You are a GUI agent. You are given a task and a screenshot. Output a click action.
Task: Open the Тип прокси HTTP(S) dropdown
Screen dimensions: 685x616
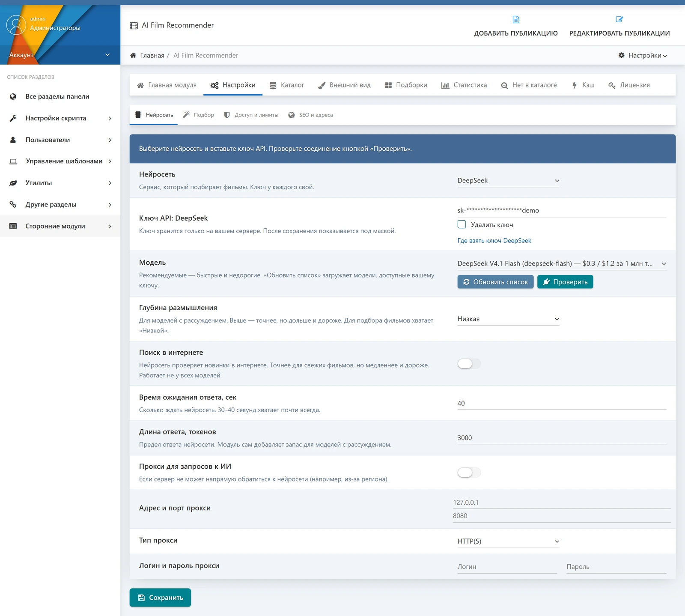coord(508,541)
